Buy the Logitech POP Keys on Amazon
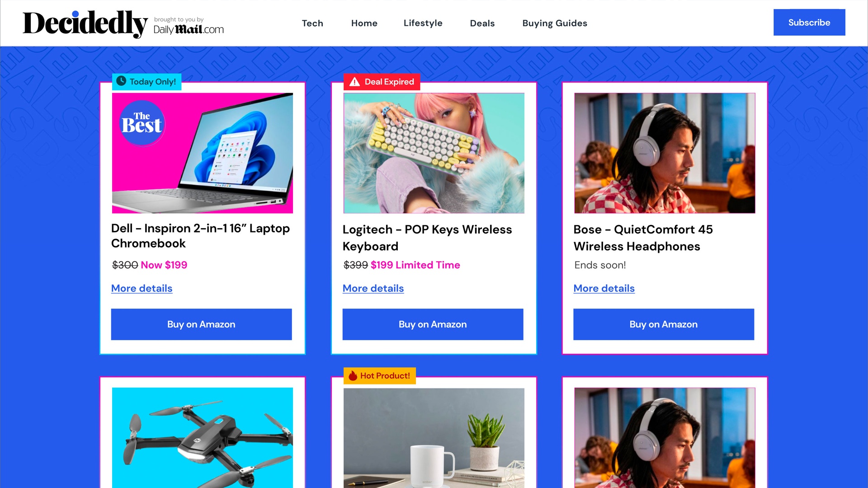Screen dimensions: 868x488 [433, 324]
